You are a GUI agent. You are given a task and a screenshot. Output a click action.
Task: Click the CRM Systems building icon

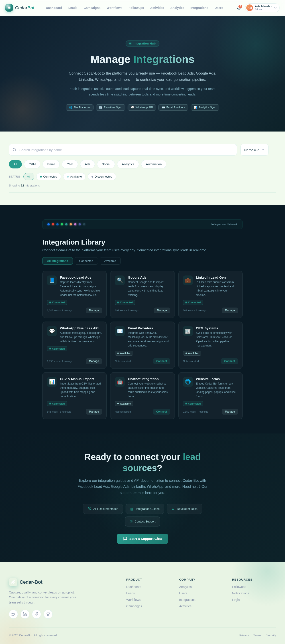pyautogui.click(x=188, y=331)
